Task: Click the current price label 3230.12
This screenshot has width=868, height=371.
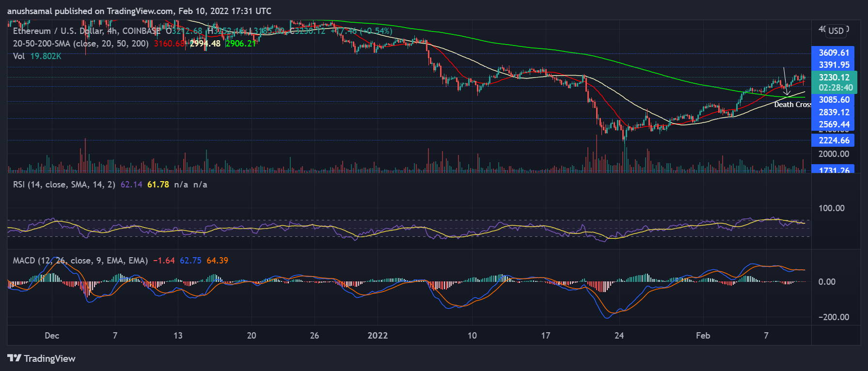Action: tap(834, 77)
